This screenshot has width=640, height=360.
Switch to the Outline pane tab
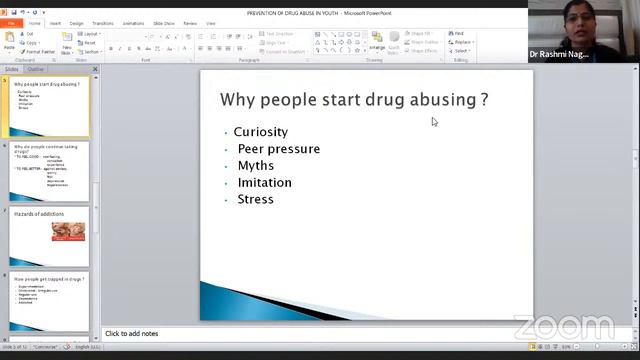coord(36,69)
